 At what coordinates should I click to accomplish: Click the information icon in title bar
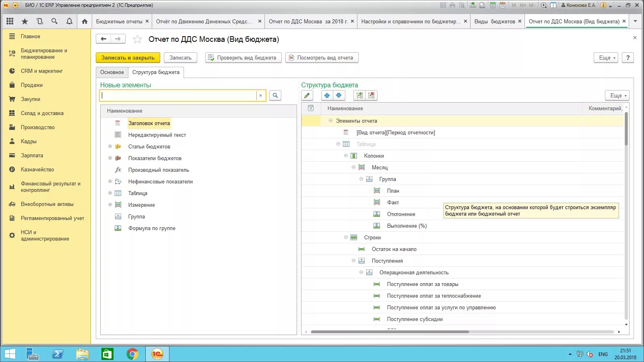pyautogui.click(x=603, y=5)
